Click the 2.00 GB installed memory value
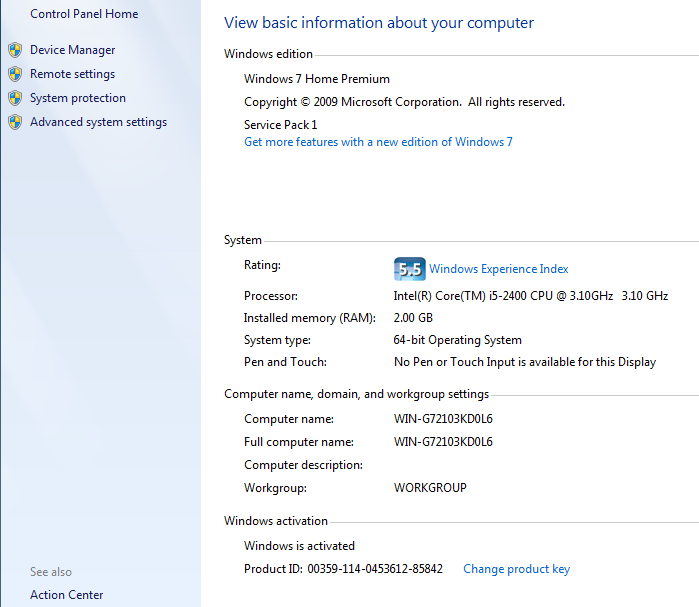Screen dimensions: 699x607 pyautogui.click(x=413, y=318)
